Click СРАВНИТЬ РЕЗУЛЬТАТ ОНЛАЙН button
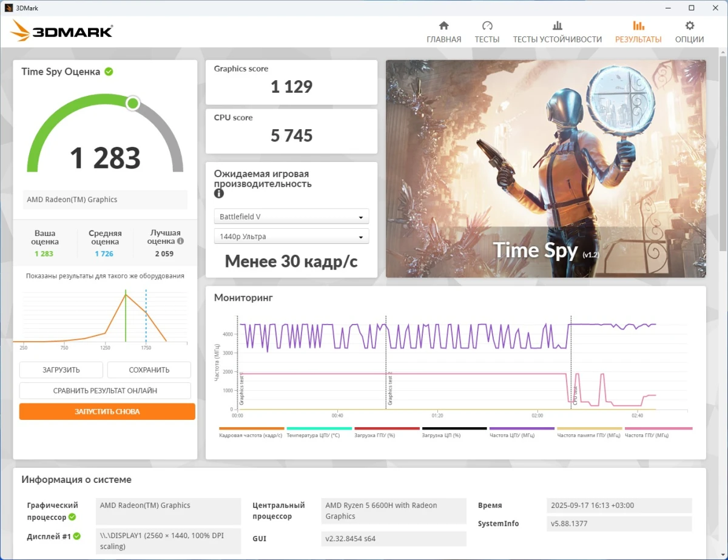 point(105,390)
